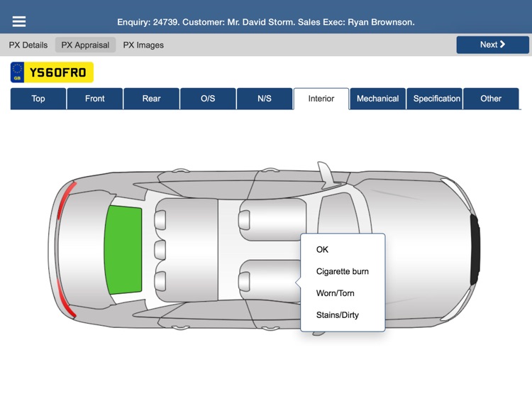Viewport: 532px width, 399px height.
Task: Open the N/S tab
Action: pyautogui.click(x=265, y=99)
